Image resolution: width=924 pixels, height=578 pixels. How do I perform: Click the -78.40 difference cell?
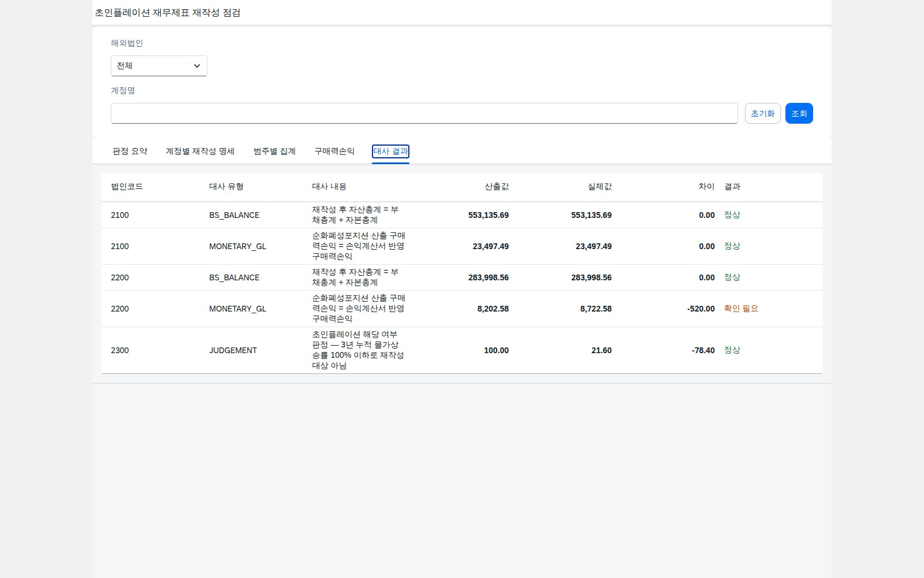coord(703,350)
